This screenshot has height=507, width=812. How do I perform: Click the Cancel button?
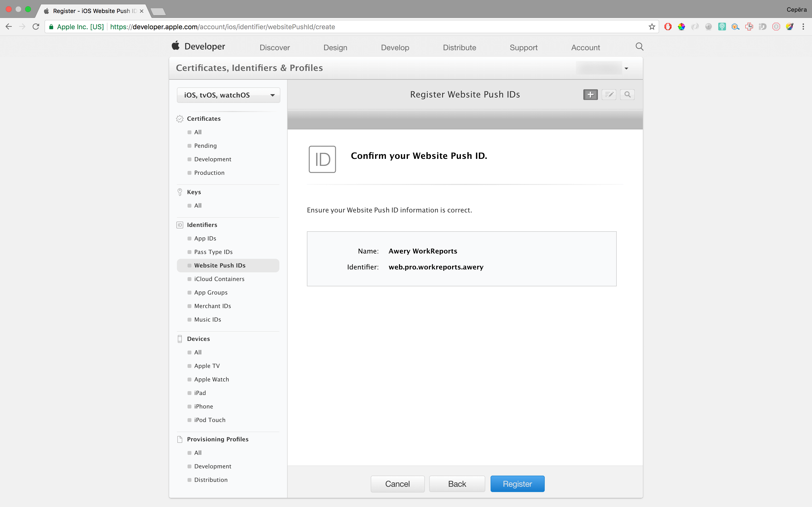[x=397, y=484]
